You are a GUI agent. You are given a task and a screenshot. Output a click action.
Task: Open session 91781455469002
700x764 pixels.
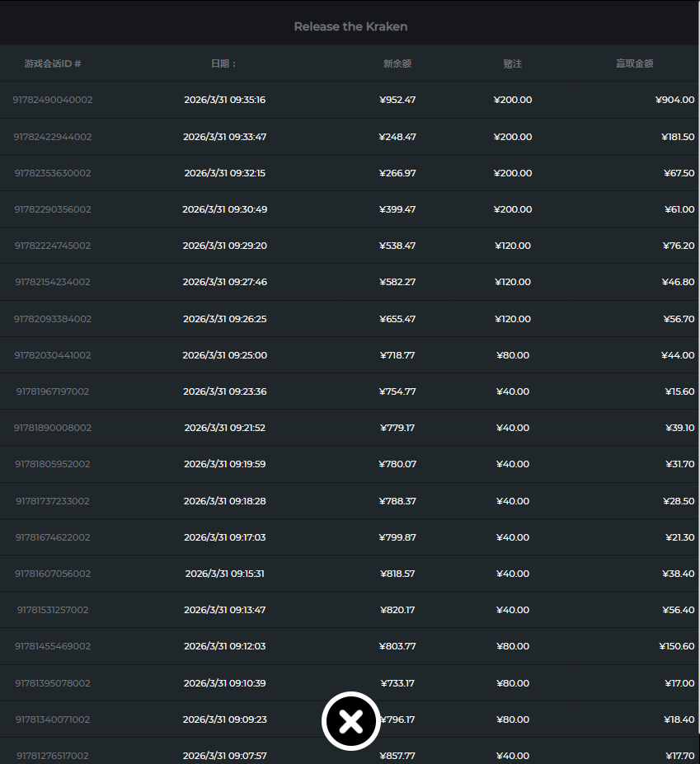[53, 646]
